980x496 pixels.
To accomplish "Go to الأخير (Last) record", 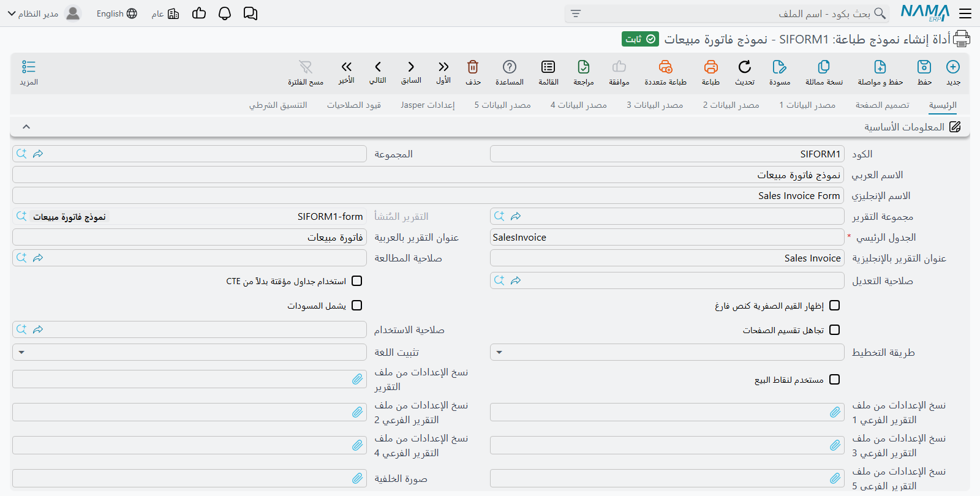I will coord(347,67).
